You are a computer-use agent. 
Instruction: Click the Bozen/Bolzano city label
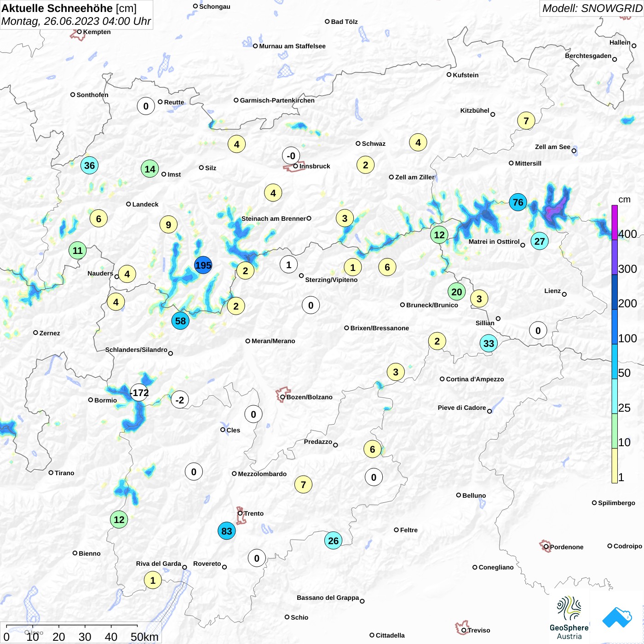309,397
